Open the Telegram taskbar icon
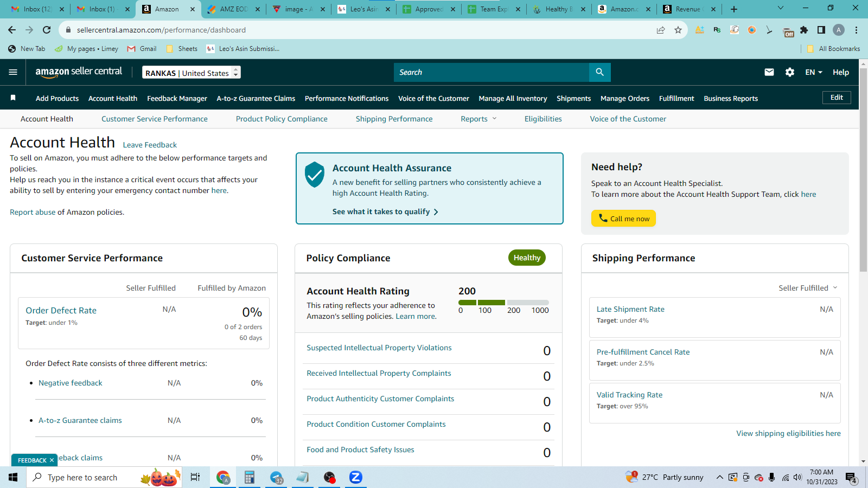 click(277, 477)
